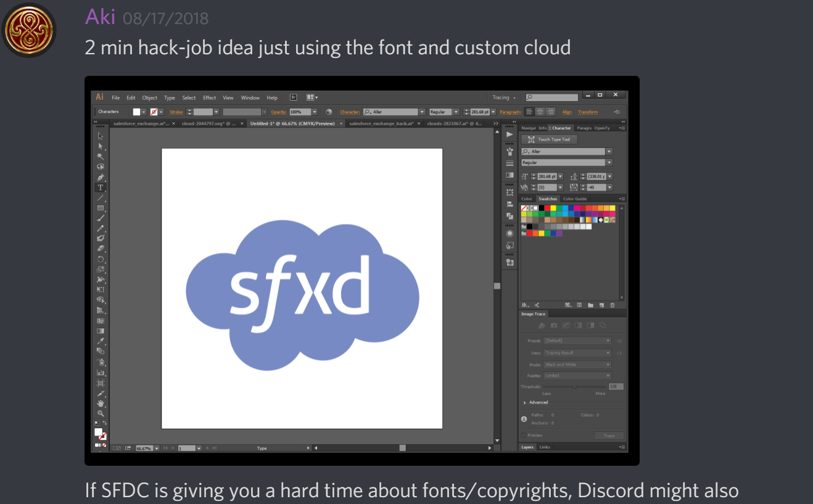
Task: Open the Object menu
Action: 150,97
